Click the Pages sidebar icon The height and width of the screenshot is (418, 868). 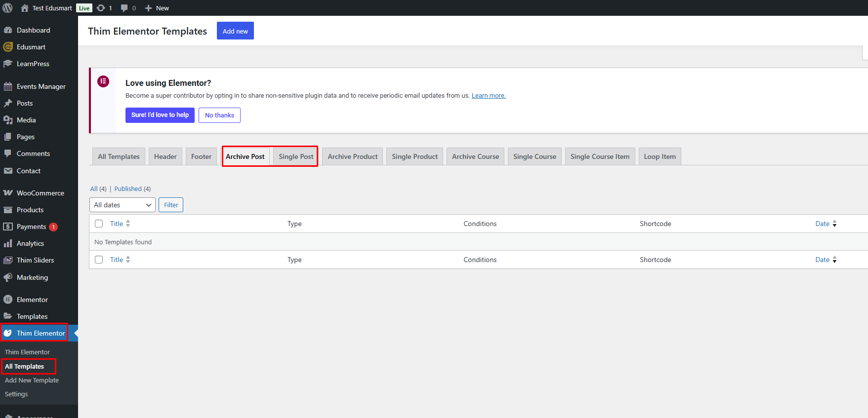click(x=8, y=137)
